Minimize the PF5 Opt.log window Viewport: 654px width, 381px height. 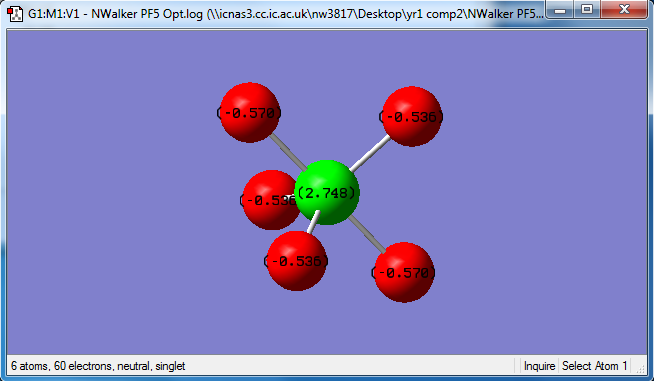pyautogui.click(x=560, y=10)
